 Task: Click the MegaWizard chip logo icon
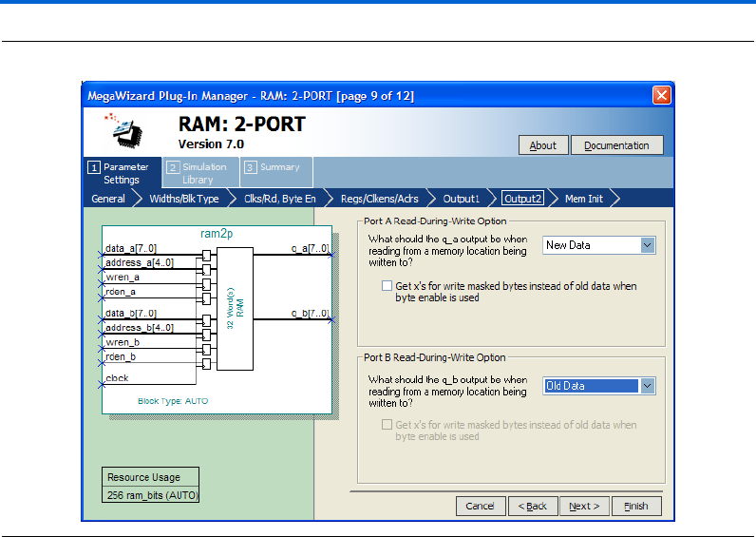click(123, 130)
